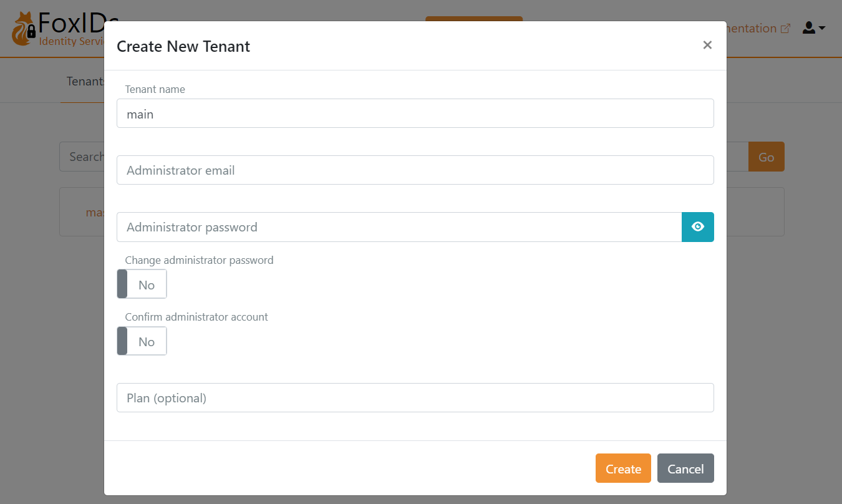Open the Plan (optional) selector

(x=415, y=397)
